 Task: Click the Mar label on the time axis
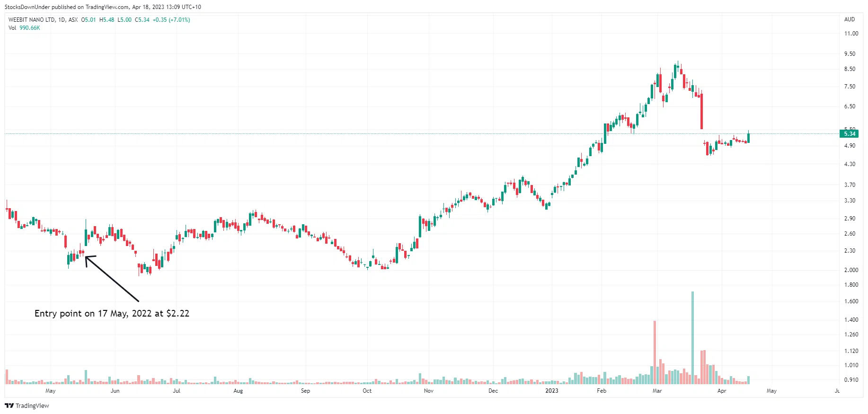coord(657,391)
